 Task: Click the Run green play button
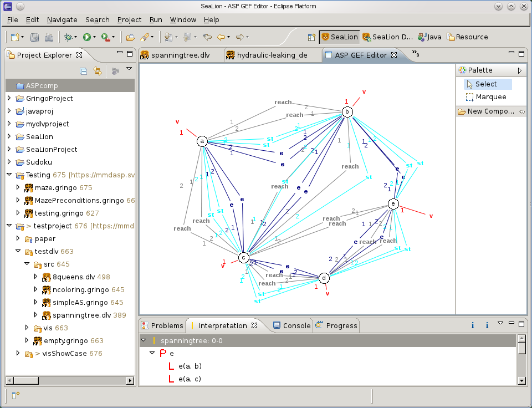tap(86, 37)
